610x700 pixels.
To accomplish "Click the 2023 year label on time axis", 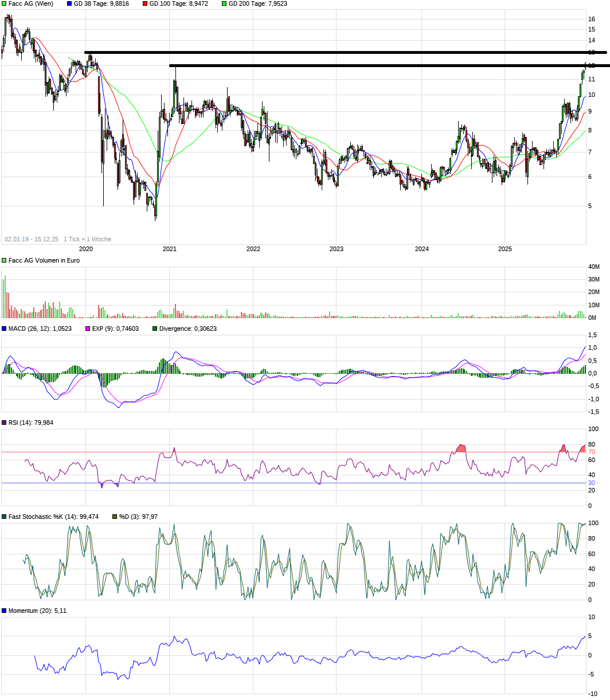I will [x=337, y=249].
